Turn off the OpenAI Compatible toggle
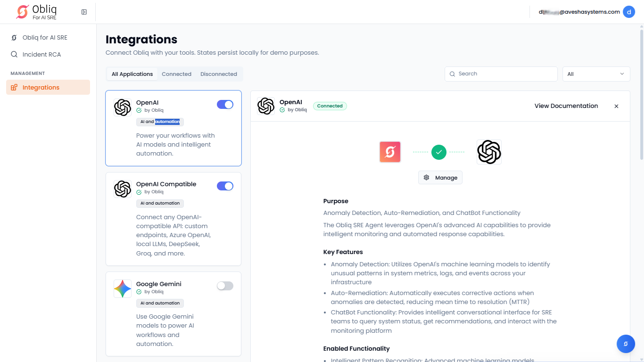 [225, 186]
